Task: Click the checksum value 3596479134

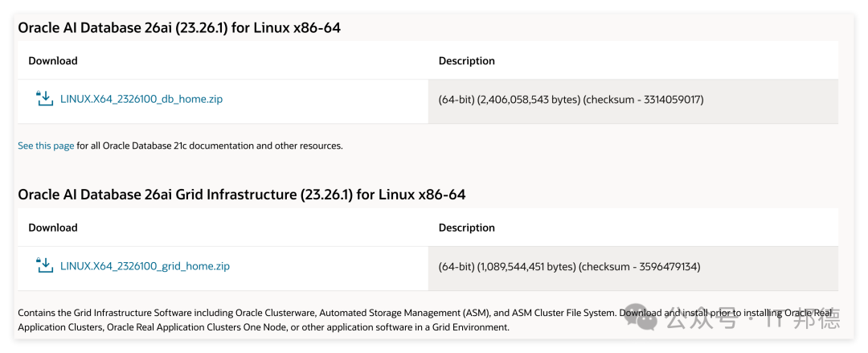Action: point(669,267)
